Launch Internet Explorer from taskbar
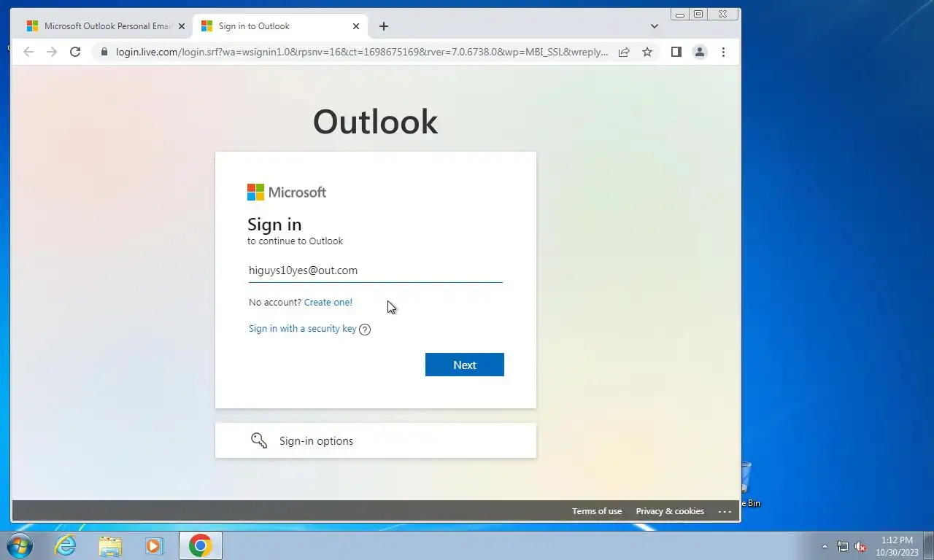Image resolution: width=934 pixels, height=560 pixels. click(x=66, y=545)
